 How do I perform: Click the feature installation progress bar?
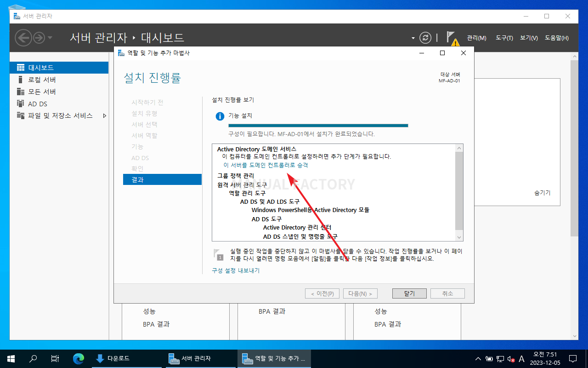(318, 126)
